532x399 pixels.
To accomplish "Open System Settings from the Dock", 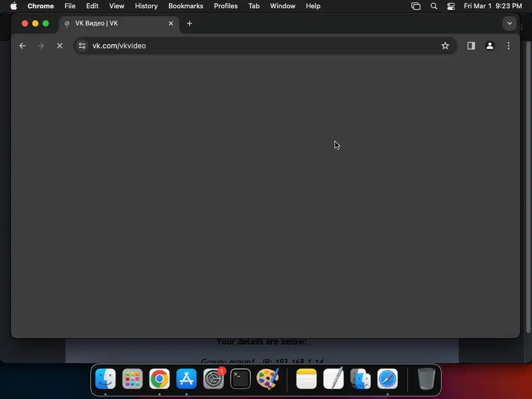I will [x=214, y=379].
